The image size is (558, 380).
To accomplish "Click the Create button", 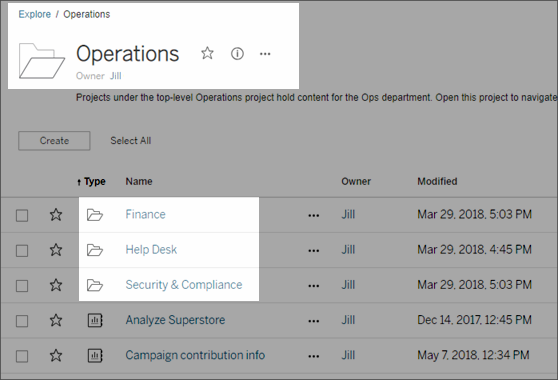I will (54, 141).
